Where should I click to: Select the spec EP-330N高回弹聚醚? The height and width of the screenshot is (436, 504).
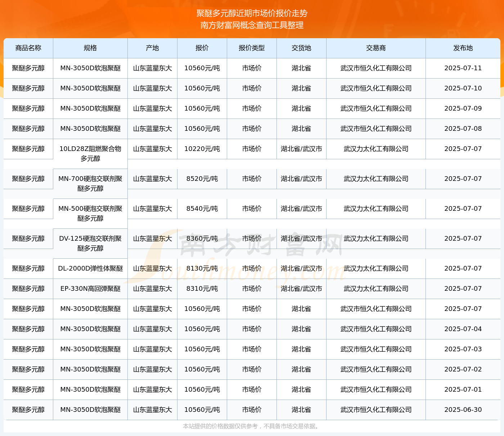(x=90, y=289)
